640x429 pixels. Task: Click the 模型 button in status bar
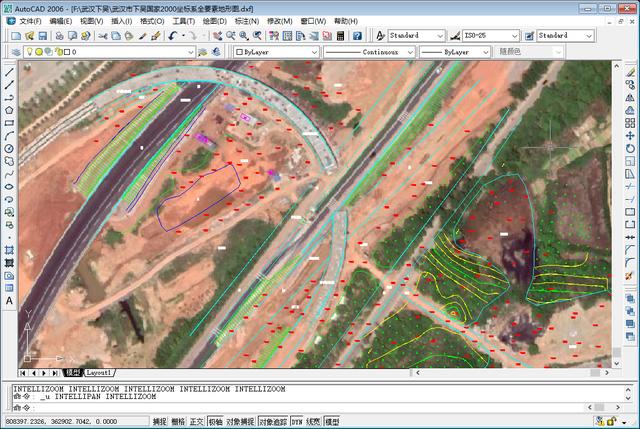[x=332, y=421]
